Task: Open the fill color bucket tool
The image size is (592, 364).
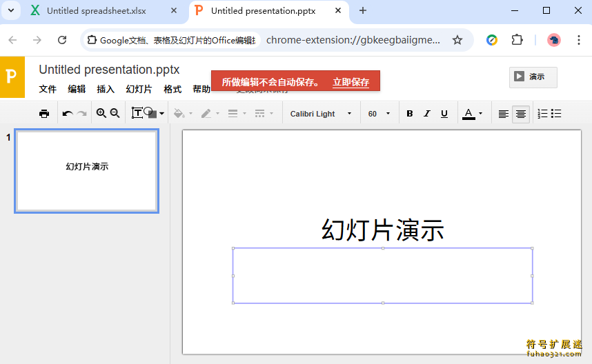Action: (x=179, y=113)
